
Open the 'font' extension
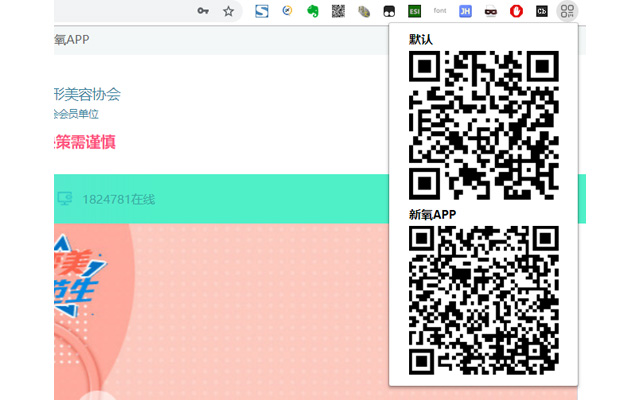point(440,11)
